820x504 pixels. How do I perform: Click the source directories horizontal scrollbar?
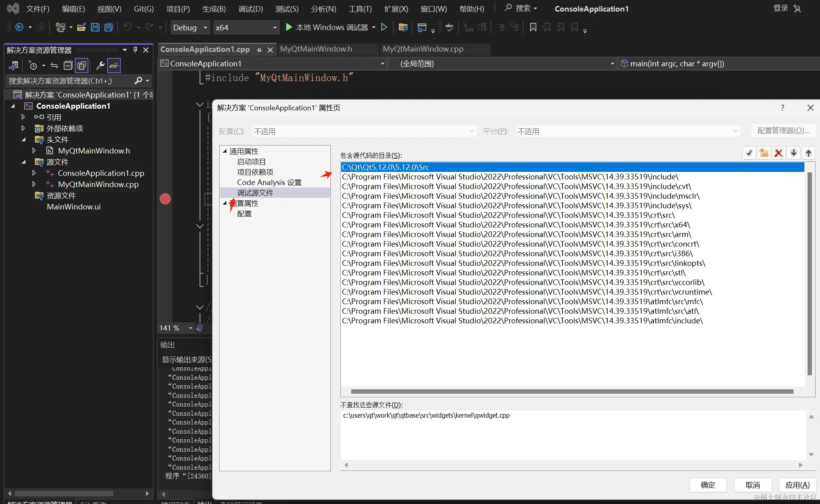click(572, 391)
